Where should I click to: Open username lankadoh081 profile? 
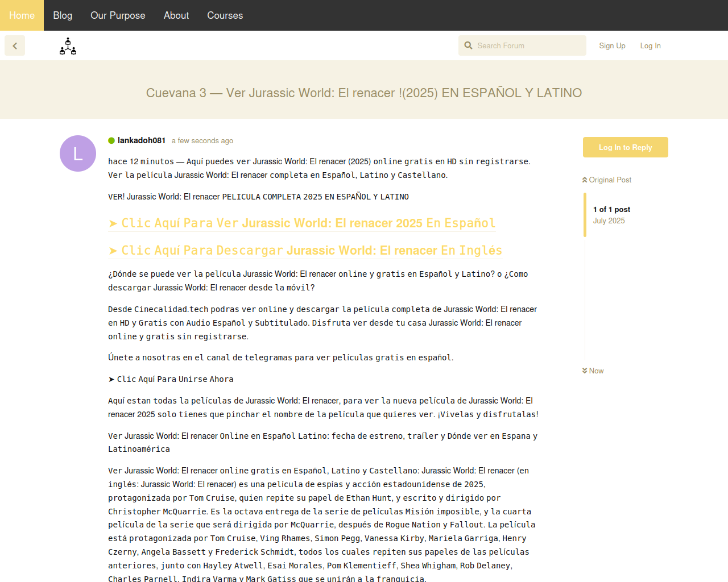click(142, 140)
